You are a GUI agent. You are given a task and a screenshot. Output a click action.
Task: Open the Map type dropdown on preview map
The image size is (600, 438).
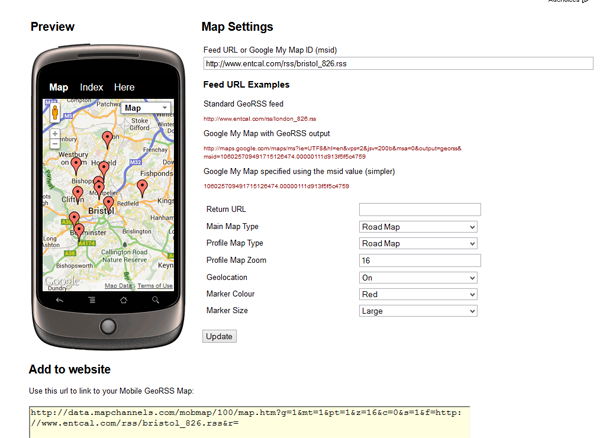146,108
